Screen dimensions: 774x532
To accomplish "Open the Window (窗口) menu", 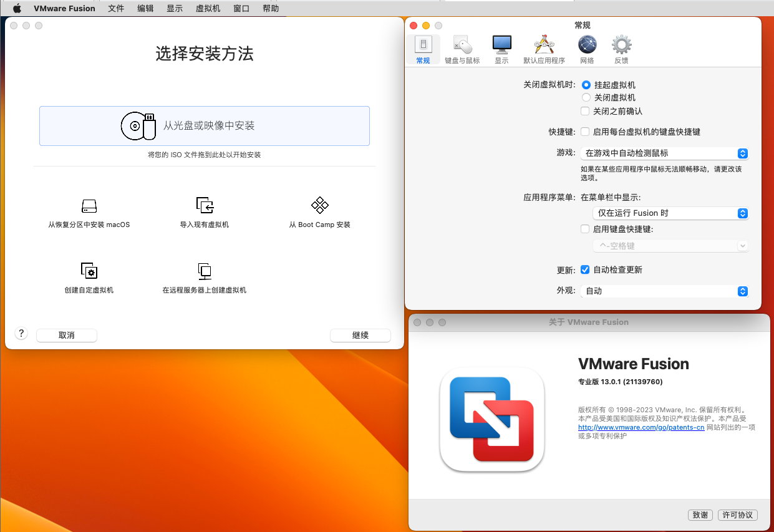I will [241, 9].
